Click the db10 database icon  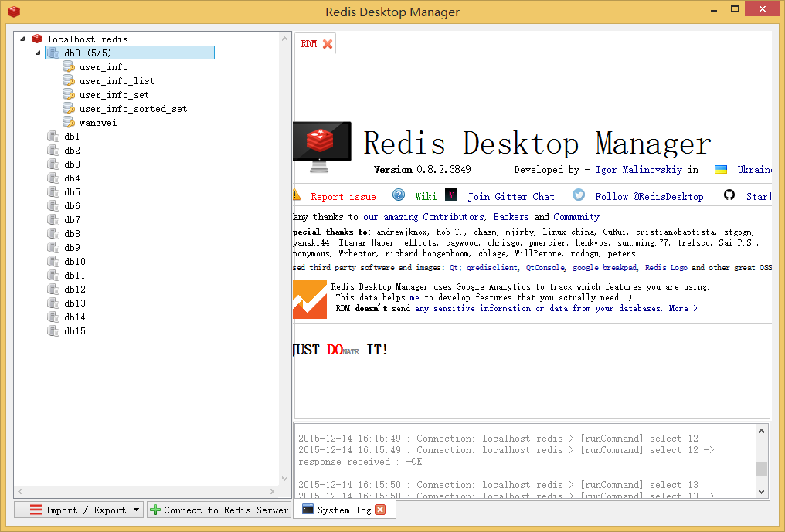click(x=53, y=261)
